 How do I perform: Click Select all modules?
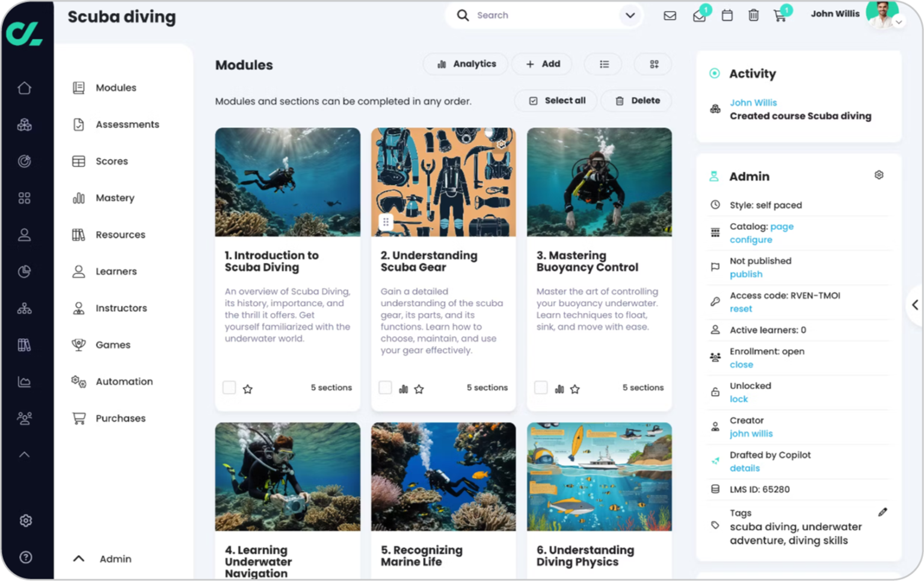pos(555,101)
